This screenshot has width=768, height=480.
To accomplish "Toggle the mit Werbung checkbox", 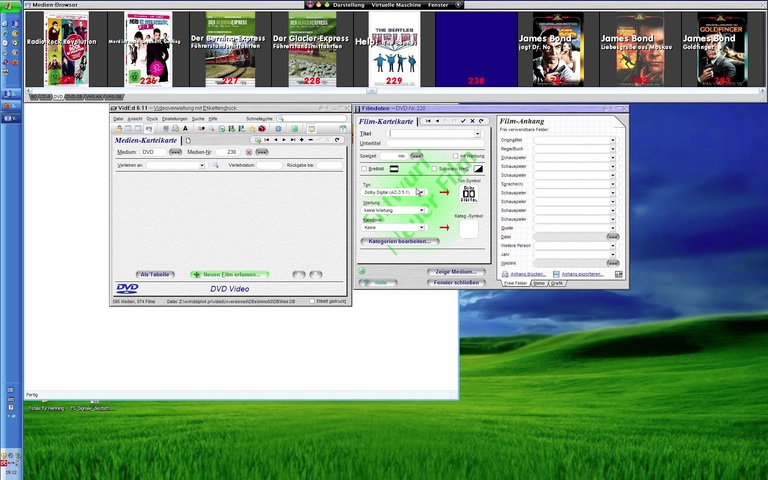I will click(456, 156).
